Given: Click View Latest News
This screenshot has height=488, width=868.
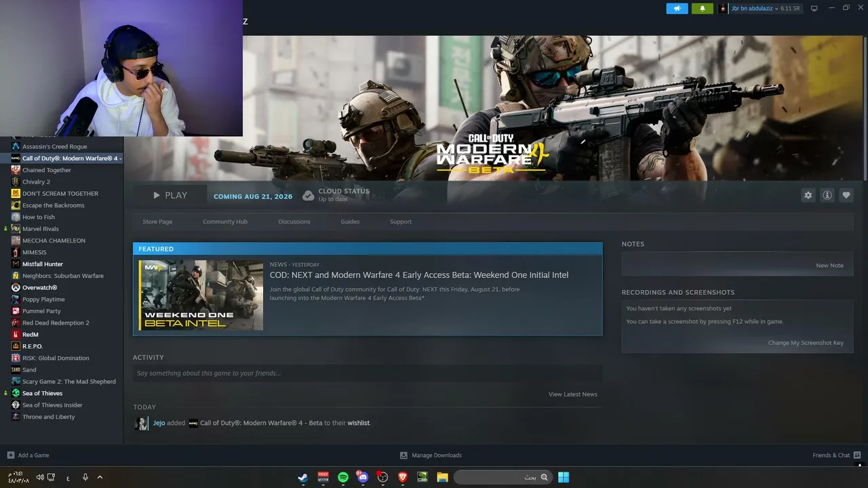Looking at the screenshot, I should 573,394.
